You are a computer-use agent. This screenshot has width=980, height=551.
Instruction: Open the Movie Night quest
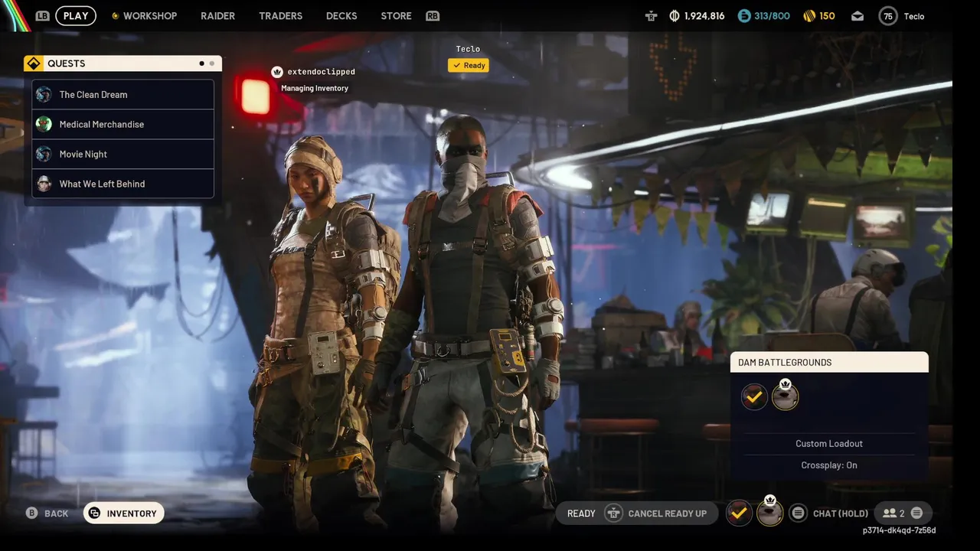coord(122,154)
